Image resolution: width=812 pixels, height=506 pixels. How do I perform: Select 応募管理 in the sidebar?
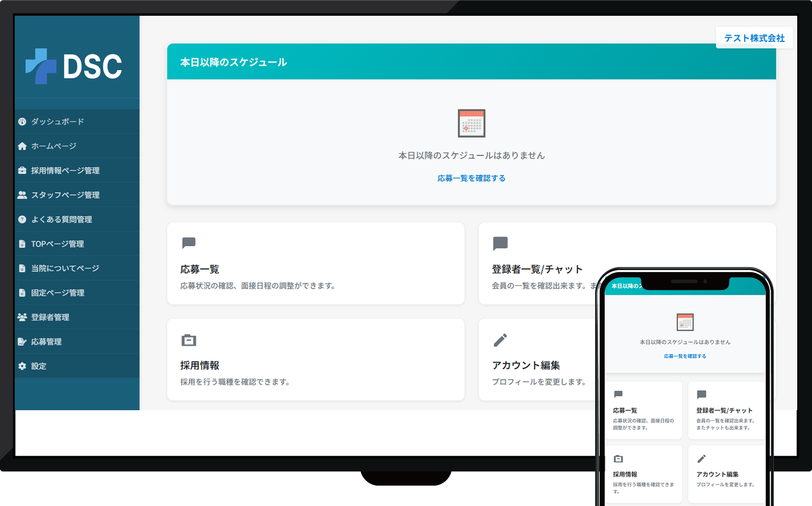[77, 342]
